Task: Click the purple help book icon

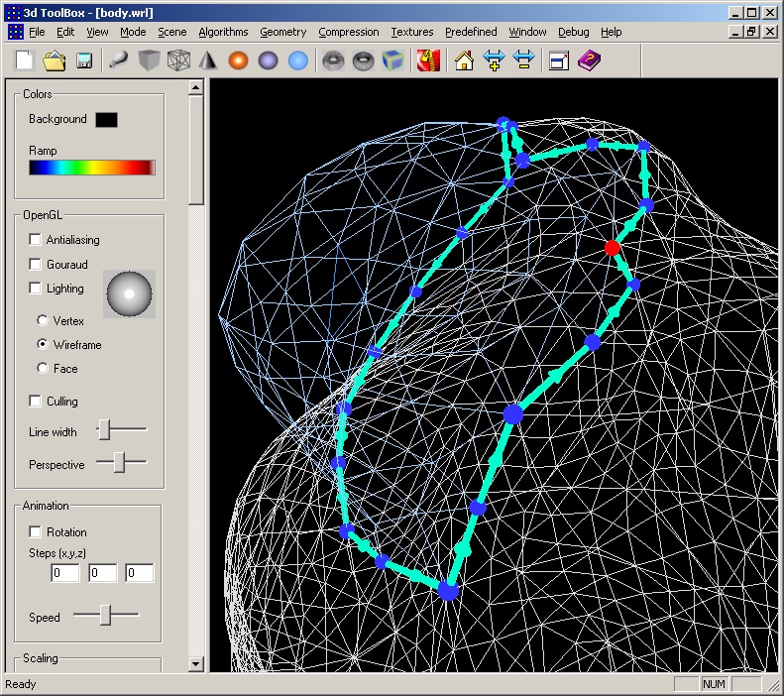Action: point(589,60)
